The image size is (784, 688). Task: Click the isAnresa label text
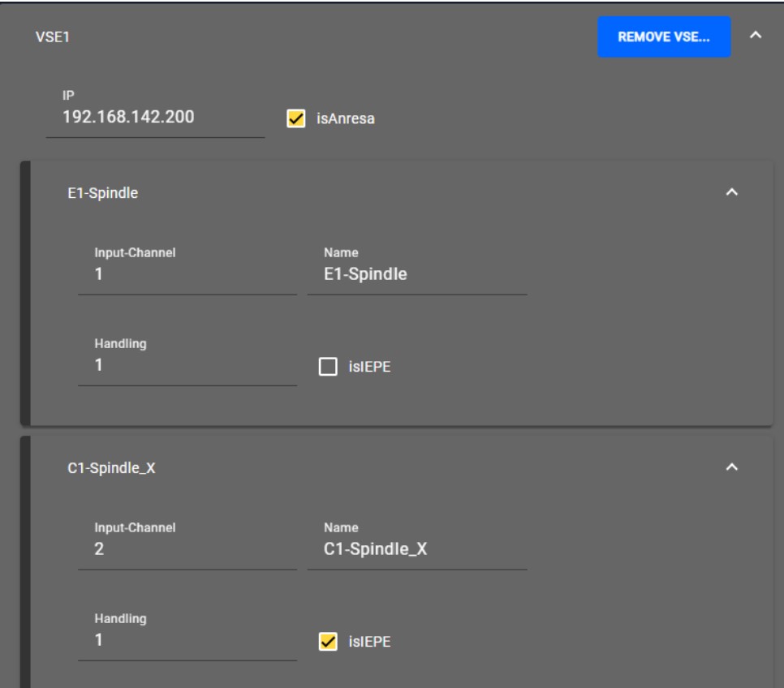pos(347,120)
